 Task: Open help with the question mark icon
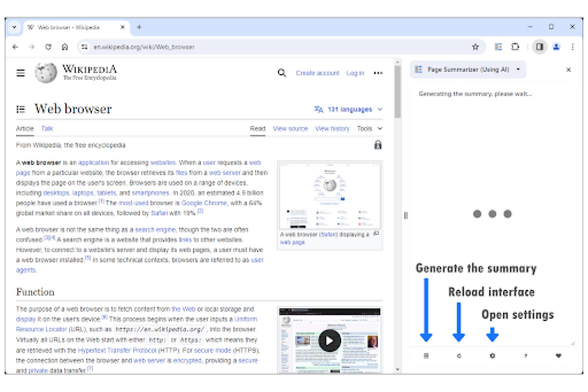tap(526, 356)
